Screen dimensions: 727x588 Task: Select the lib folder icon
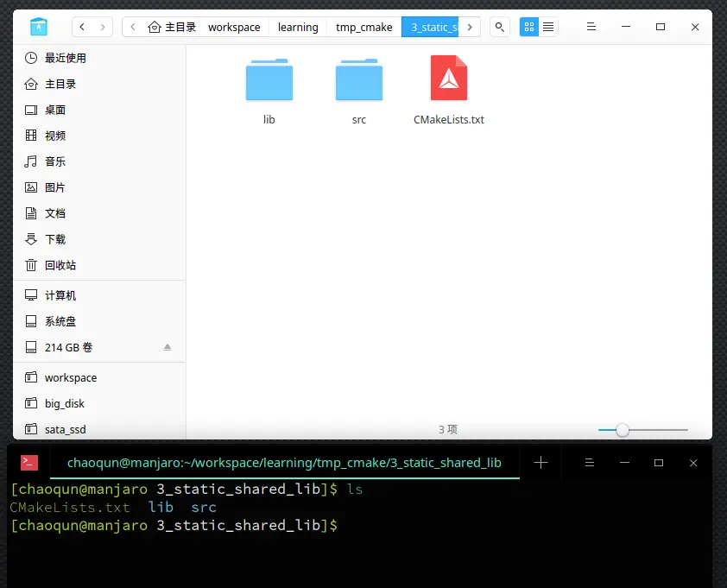click(x=269, y=79)
